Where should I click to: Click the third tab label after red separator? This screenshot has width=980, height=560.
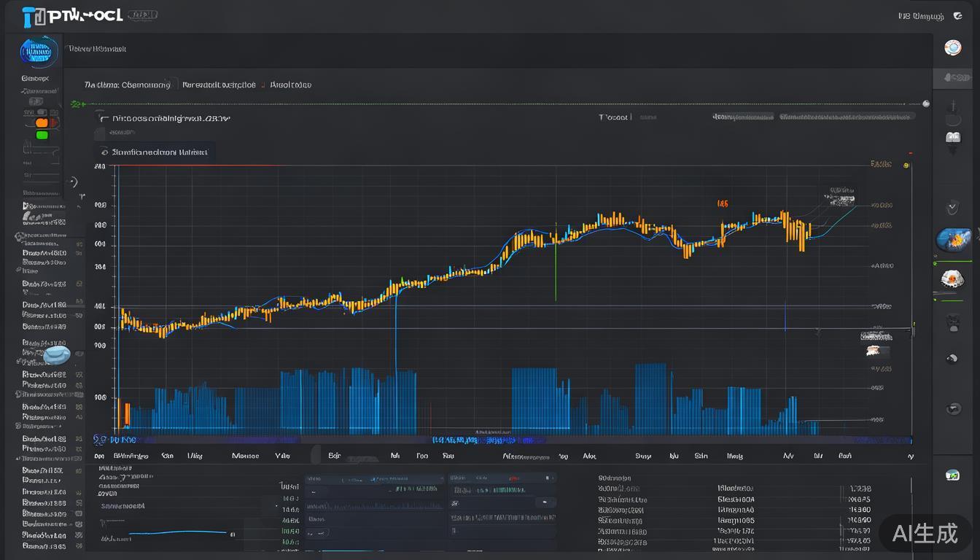290,85
